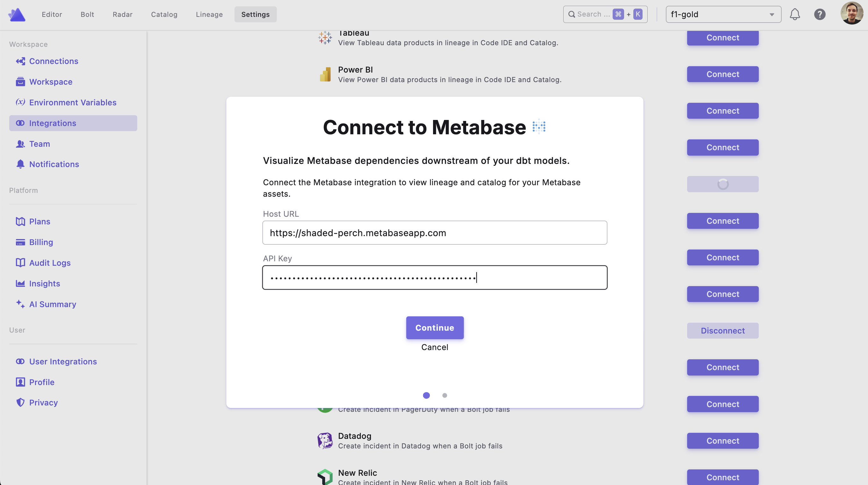Click the Audit Logs book icon

point(20,263)
